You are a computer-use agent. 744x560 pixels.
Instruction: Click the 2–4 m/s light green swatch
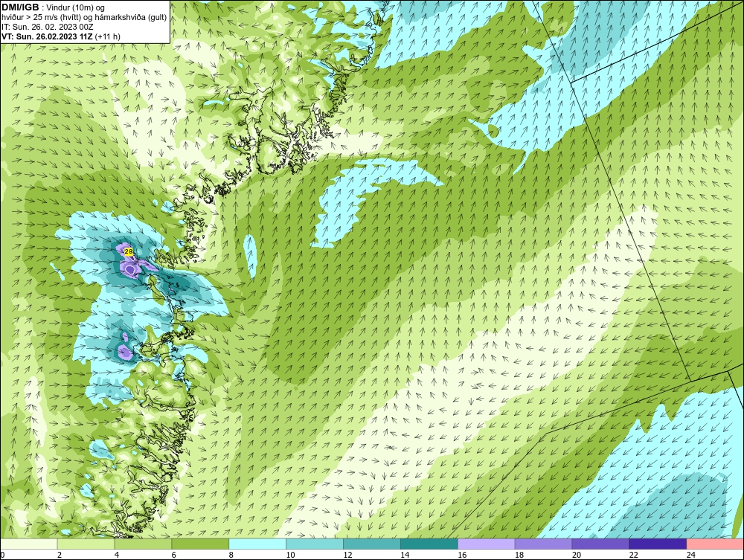(86, 544)
